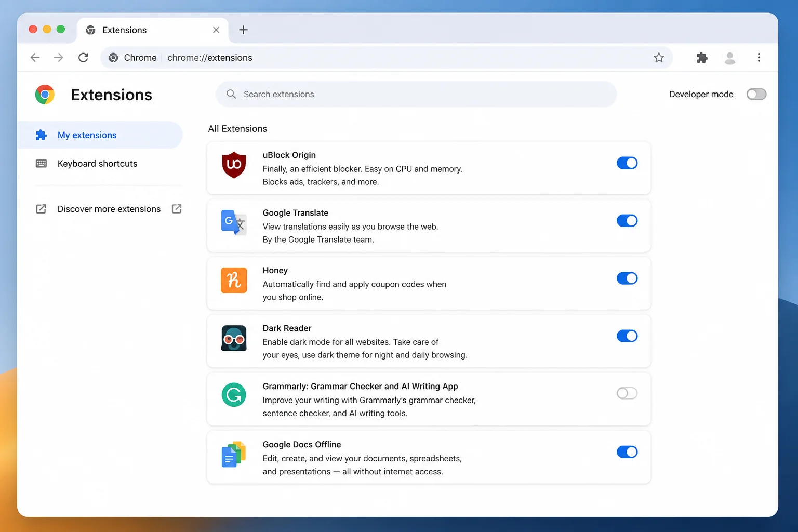Disable the Honey extension
Screen dimensions: 798x532
click(627, 278)
